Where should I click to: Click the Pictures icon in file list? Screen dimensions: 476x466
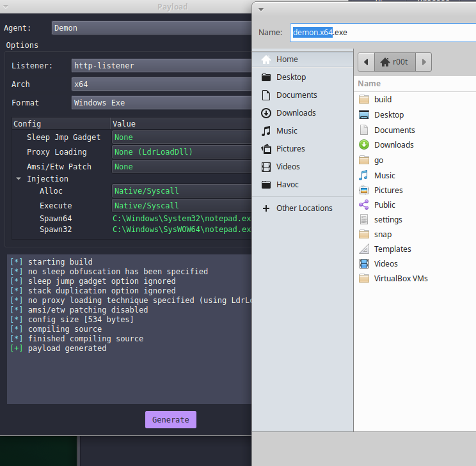(x=364, y=190)
